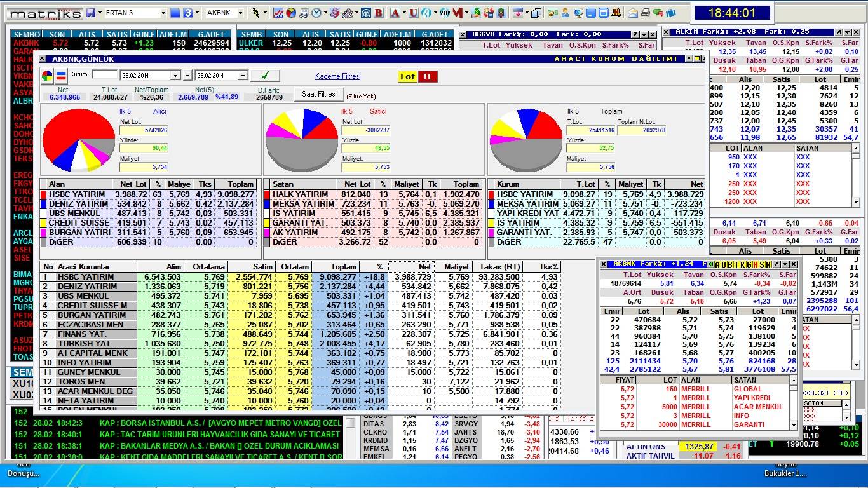This screenshot has width=868, height=488.
Task: Open the printer icon in toolbar
Action: (645, 13)
